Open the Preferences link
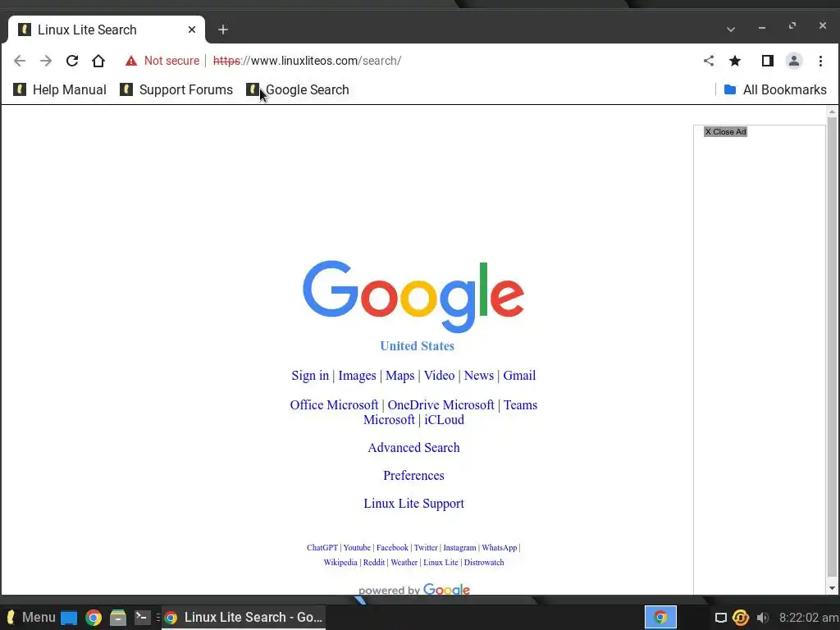The width and height of the screenshot is (840, 630). (413, 476)
